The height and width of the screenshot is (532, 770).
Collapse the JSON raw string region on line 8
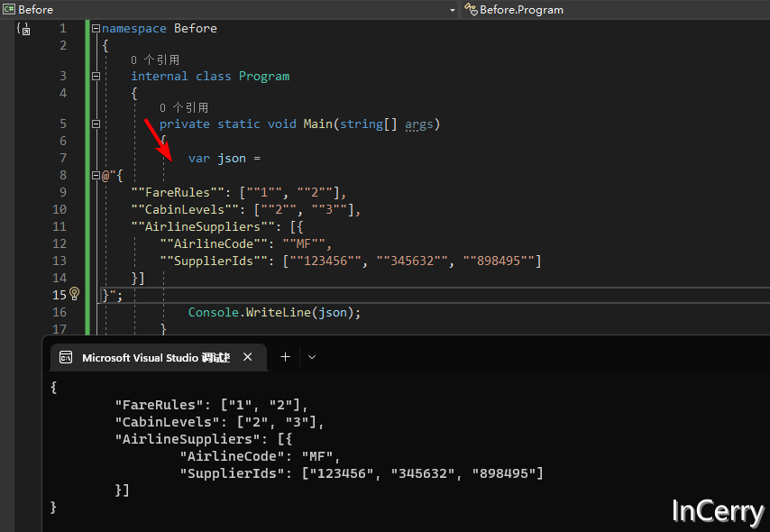(96, 175)
